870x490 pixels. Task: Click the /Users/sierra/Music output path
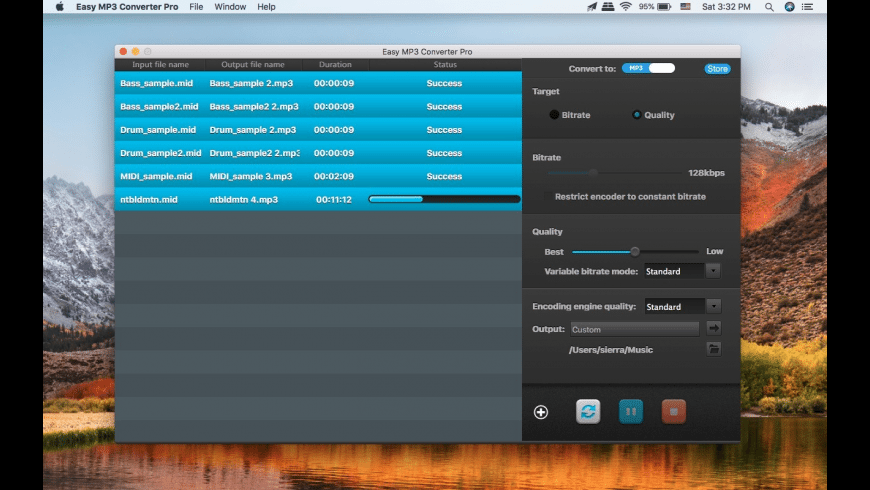click(x=611, y=350)
